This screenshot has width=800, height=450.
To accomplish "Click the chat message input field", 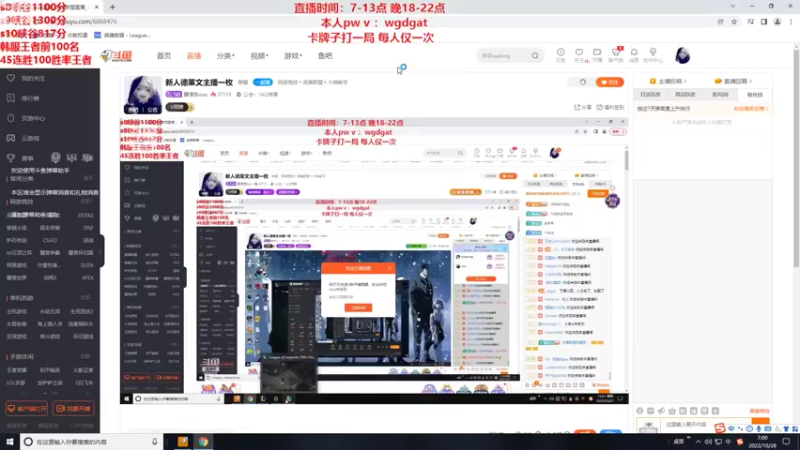I will click(704, 424).
